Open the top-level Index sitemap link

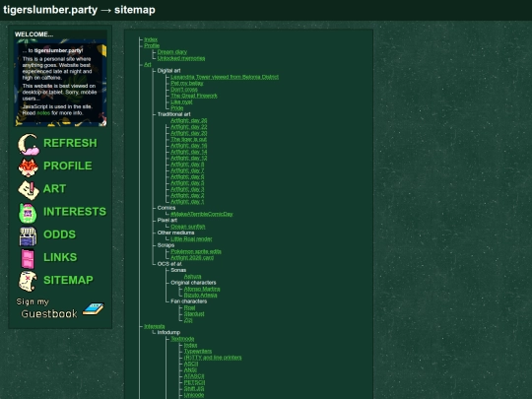[x=151, y=39]
